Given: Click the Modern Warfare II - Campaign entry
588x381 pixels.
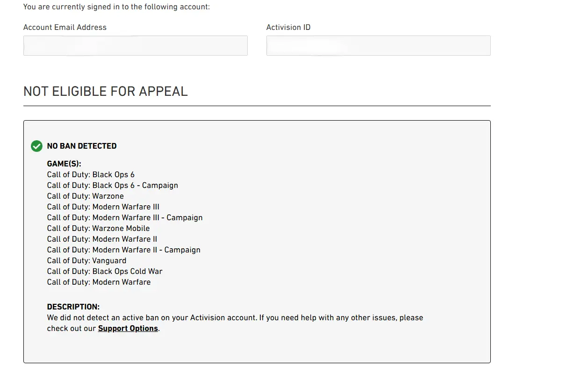Looking at the screenshot, I should (123, 250).
